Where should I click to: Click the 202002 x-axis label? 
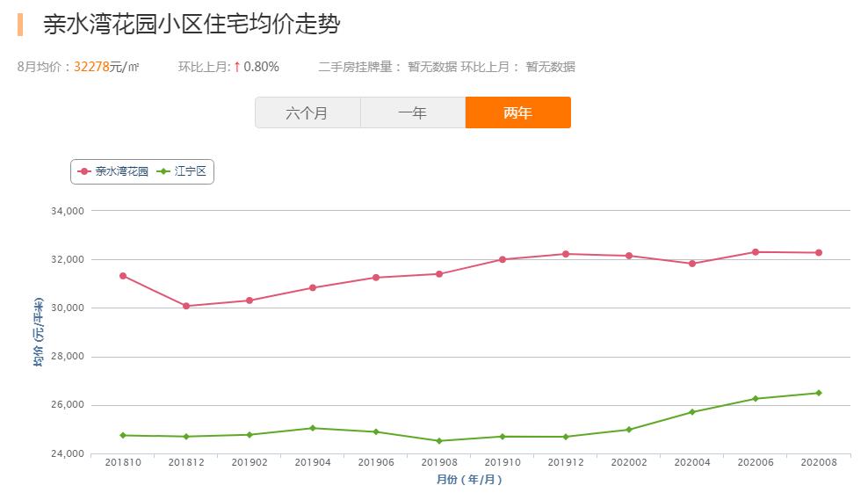629,463
